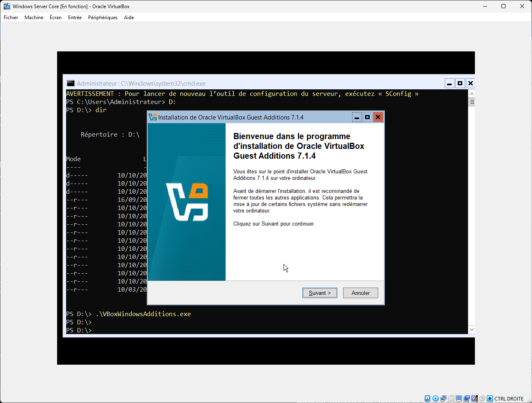The image size is (532, 403).
Task: Click the Suivant > button
Action: [320, 293]
